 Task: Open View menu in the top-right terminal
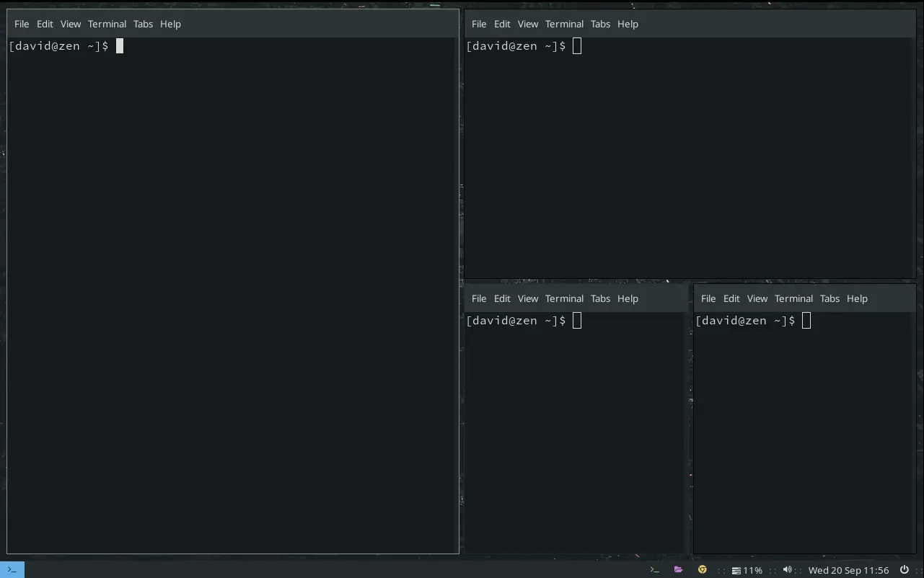pos(528,24)
